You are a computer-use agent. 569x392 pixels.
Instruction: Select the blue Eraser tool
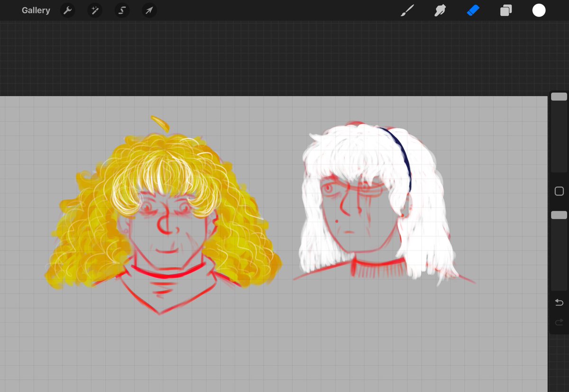(x=473, y=10)
